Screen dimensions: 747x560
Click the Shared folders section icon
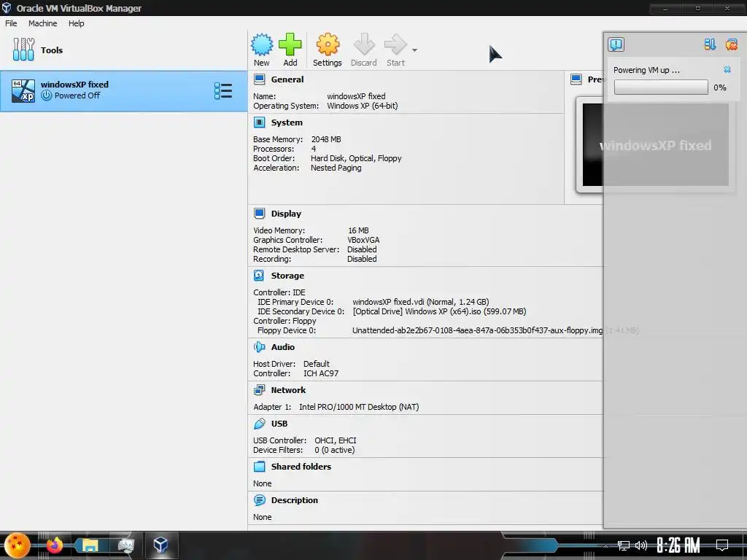(x=259, y=466)
